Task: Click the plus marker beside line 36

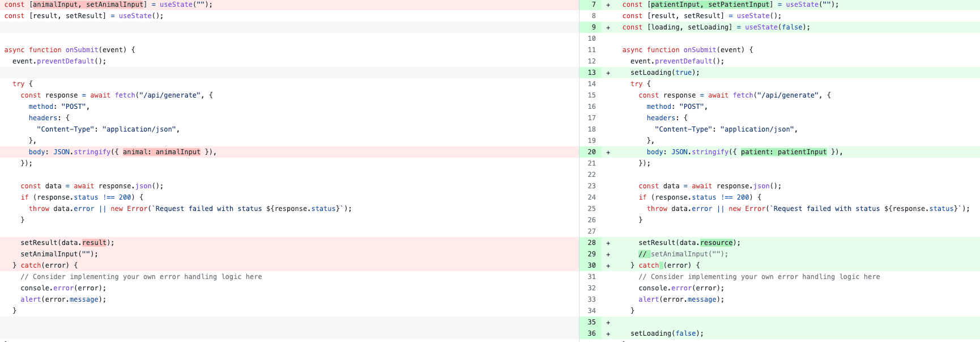Action: (x=608, y=333)
